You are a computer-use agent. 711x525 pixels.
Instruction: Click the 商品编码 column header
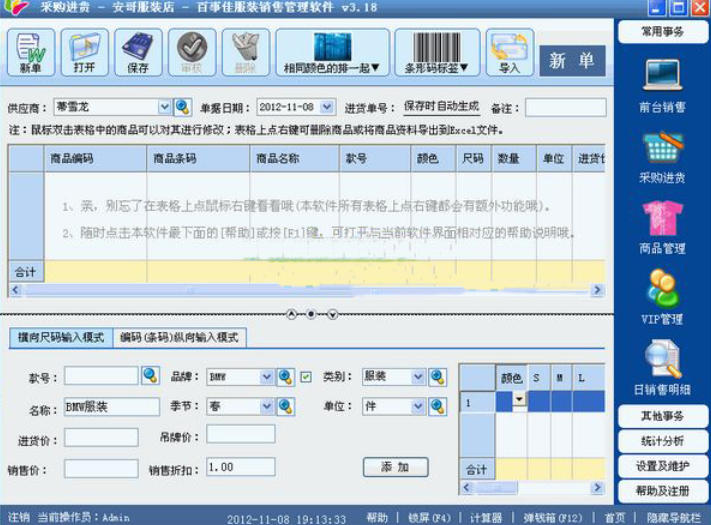[95, 158]
